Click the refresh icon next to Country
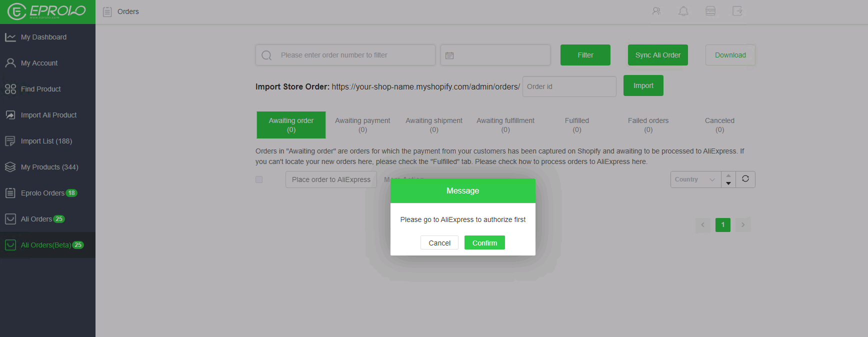The image size is (868, 337). tap(745, 179)
